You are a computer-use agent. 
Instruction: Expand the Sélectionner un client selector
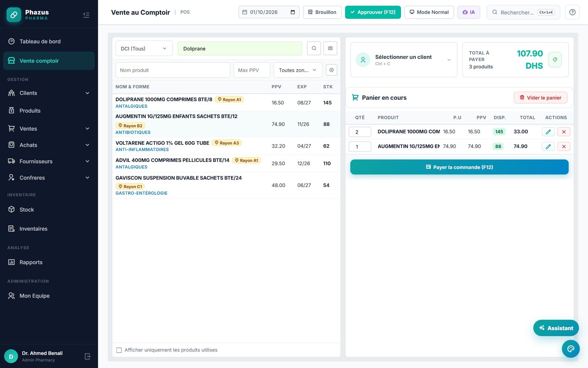point(404,60)
